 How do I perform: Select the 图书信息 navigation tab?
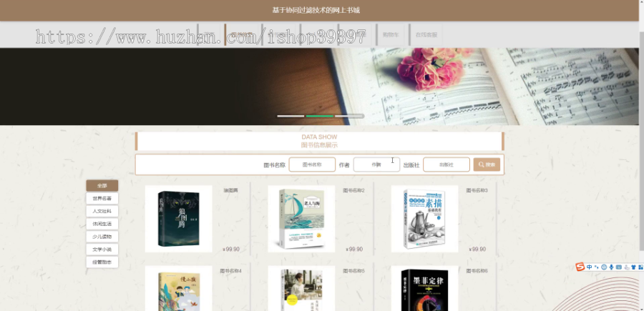coord(242,35)
